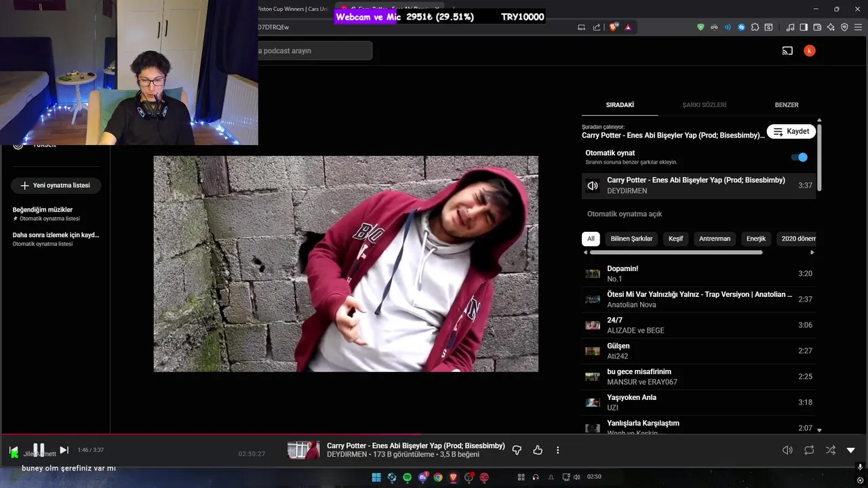Screen dimensions: 868x488
Task: Open the Brave VPN shield icon
Action: (844, 27)
